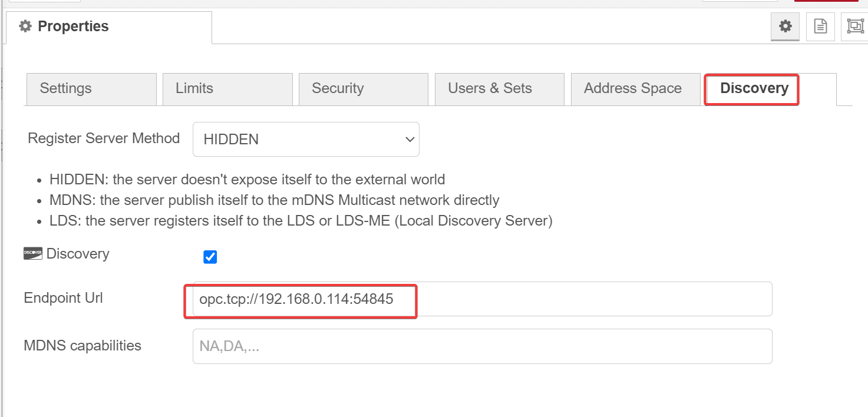Open the appearance editor icon top right

click(x=854, y=26)
